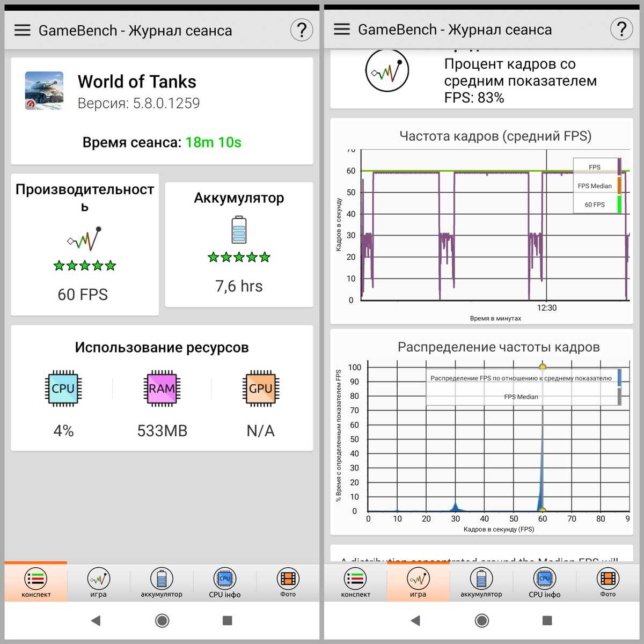
Task: Tap the CPU chip icon showing 4%
Action: tap(63, 388)
